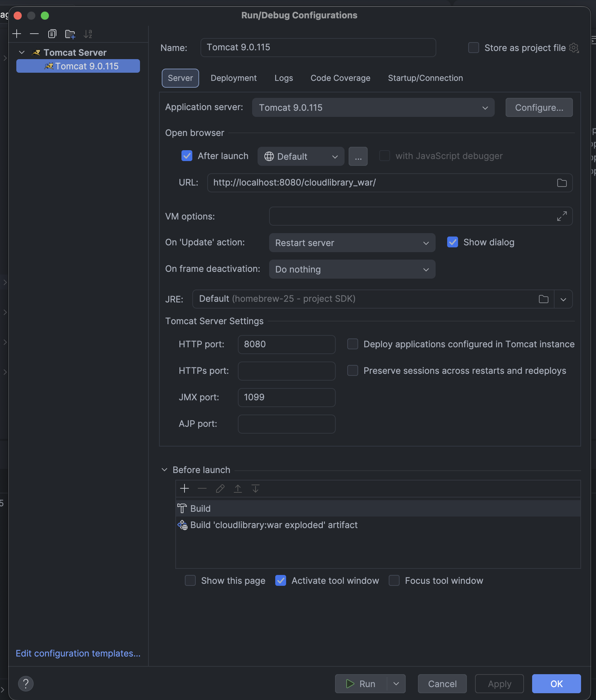Uncheck the After launch checkbox
Screen dimensions: 596x700
[x=187, y=156]
